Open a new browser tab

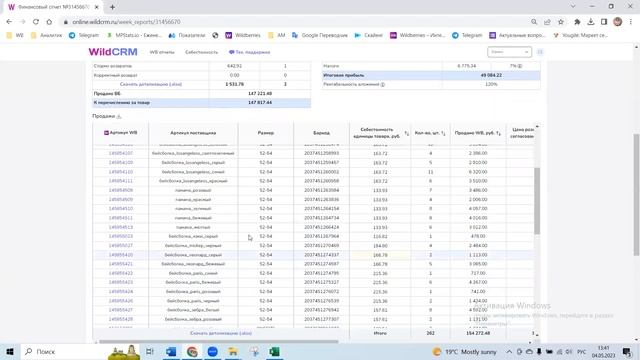click(112, 7)
